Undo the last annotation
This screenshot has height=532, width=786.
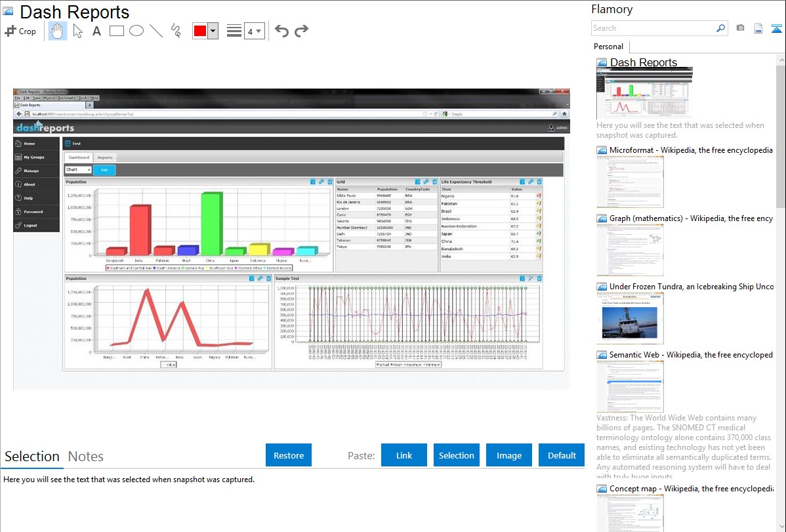(281, 31)
